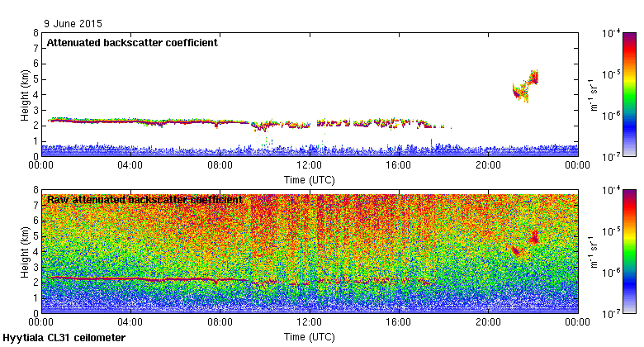Click height tick '4' on the lower plot
This screenshot has width=644, height=347.
click(x=36, y=252)
